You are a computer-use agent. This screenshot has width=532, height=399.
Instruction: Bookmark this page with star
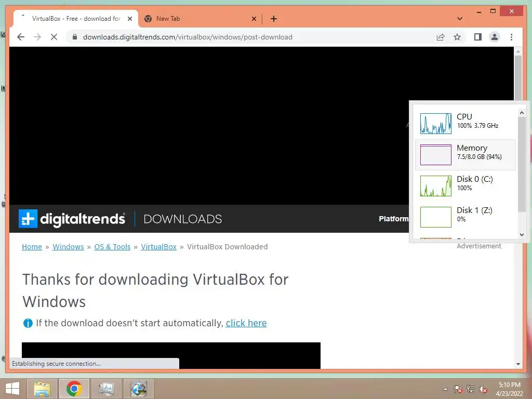457,37
